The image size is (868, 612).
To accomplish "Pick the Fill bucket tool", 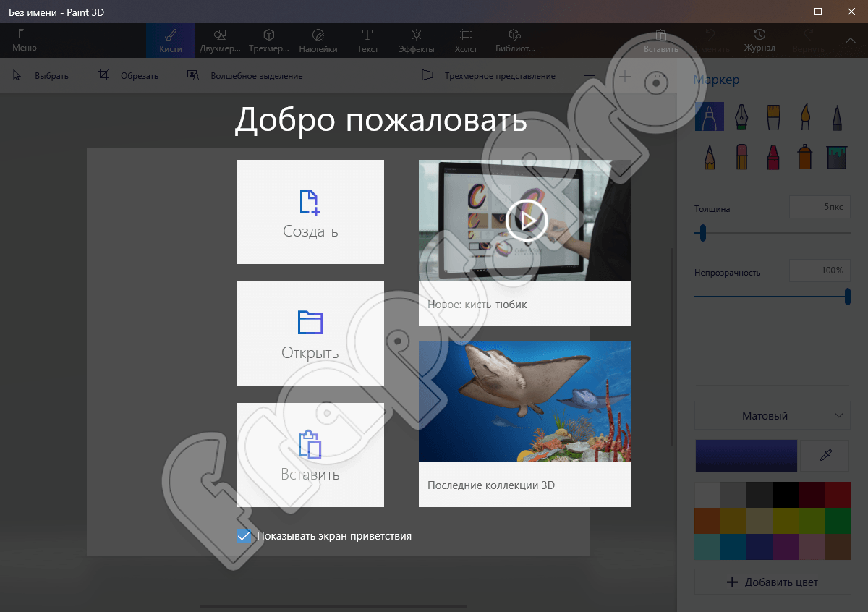I will coord(836,156).
